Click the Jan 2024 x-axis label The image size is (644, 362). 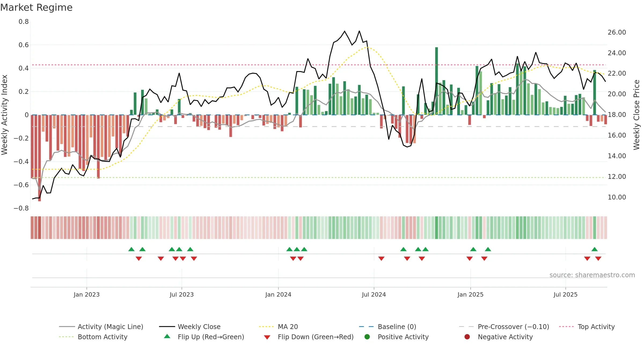278,294
